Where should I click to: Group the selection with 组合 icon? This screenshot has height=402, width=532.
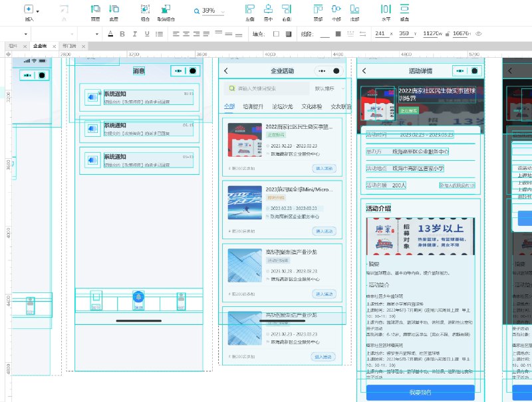tap(145, 9)
